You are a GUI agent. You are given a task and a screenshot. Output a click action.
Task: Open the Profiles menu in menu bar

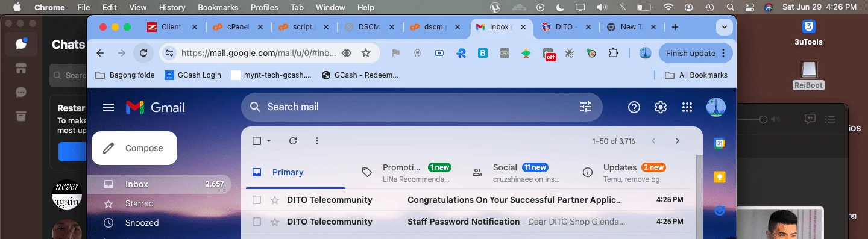(x=265, y=7)
